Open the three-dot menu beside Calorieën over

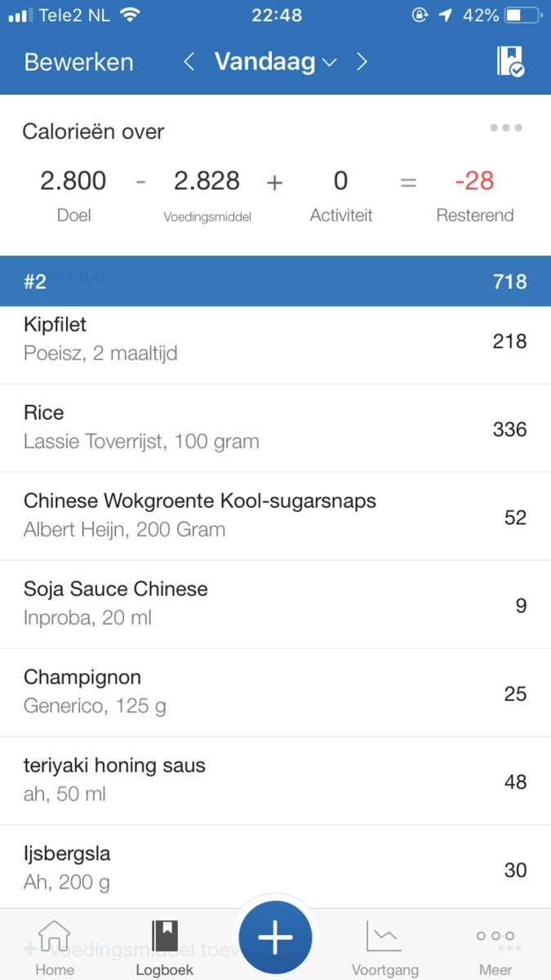pyautogui.click(x=506, y=128)
